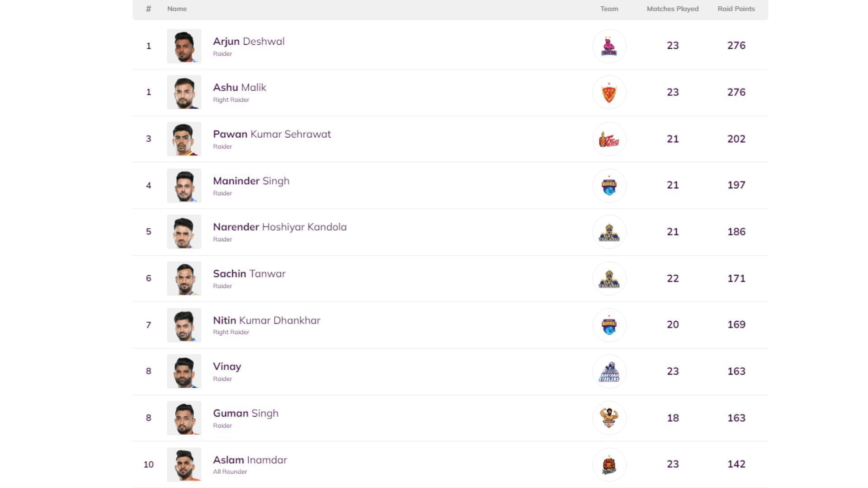868x488 pixels.
Task: Click Arjun Deshwal's team logo icon
Action: click(x=609, y=46)
